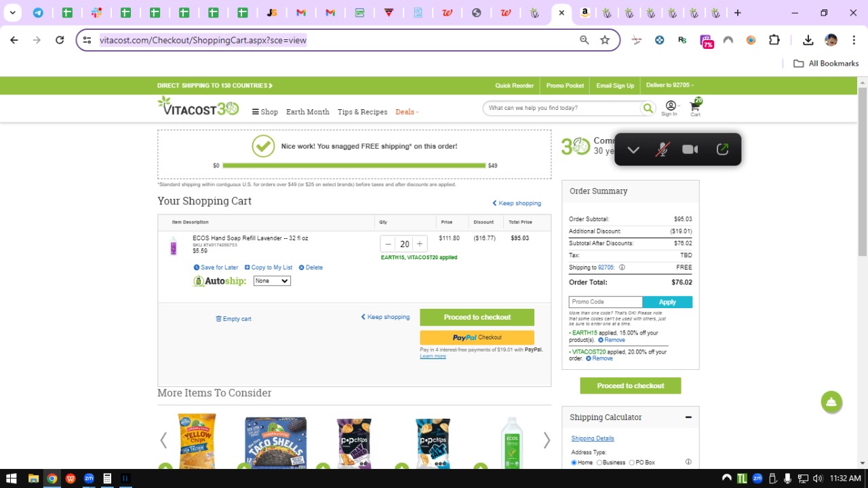Open Windows Start menu
868x488 pixels.
12,478
